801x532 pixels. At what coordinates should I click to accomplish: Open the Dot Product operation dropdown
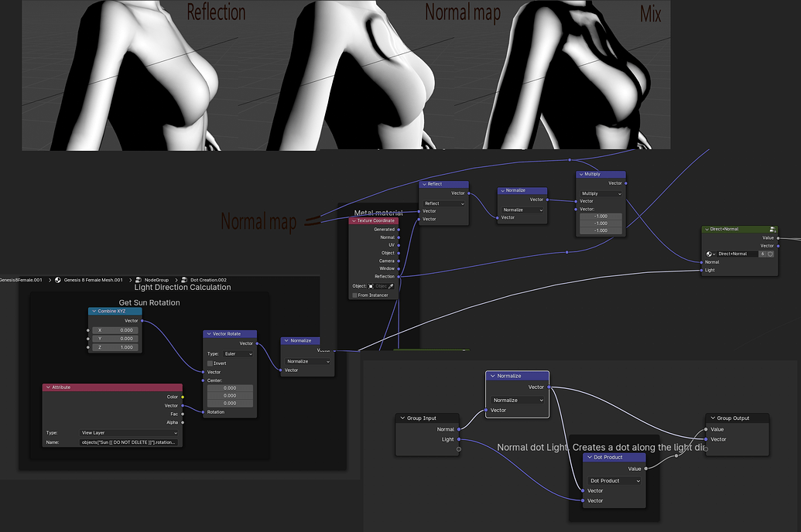615,481
